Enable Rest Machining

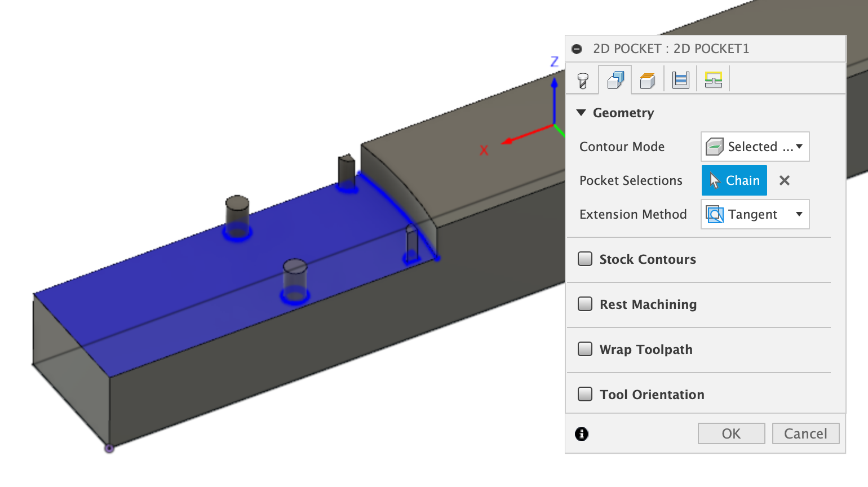click(x=584, y=304)
